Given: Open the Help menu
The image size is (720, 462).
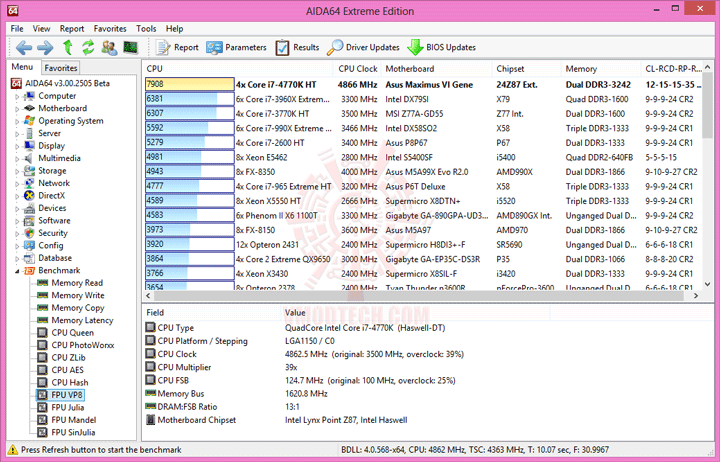Looking at the screenshot, I should (x=174, y=28).
